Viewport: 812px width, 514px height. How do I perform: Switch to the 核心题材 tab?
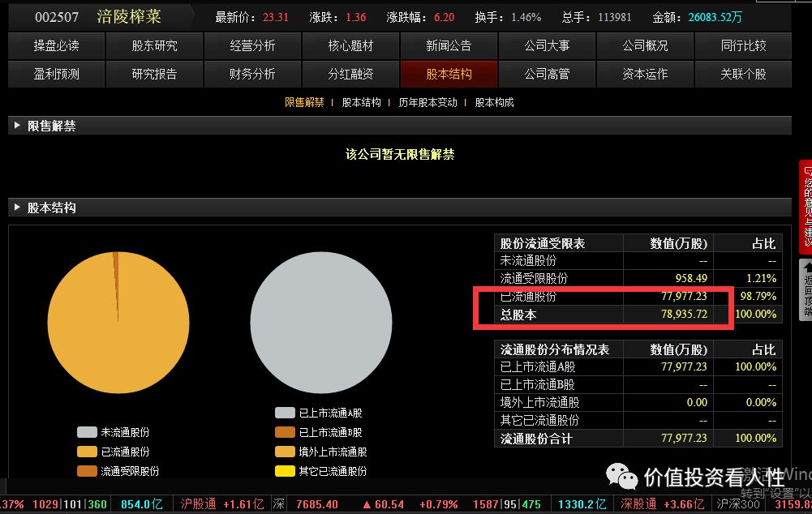(x=350, y=45)
